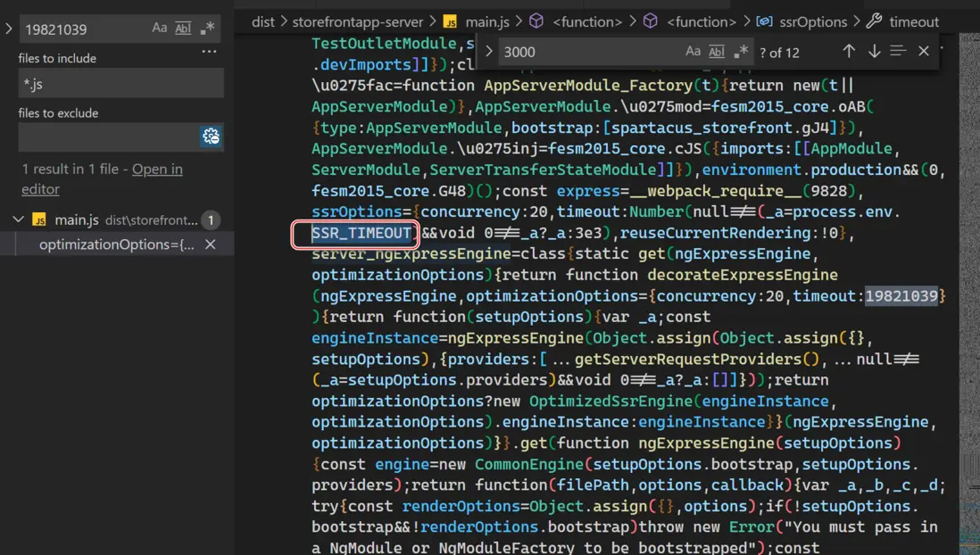Viewport: 980px width, 555px height.
Task: Click the result count badge for main.js
Action: click(x=211, y=220)
